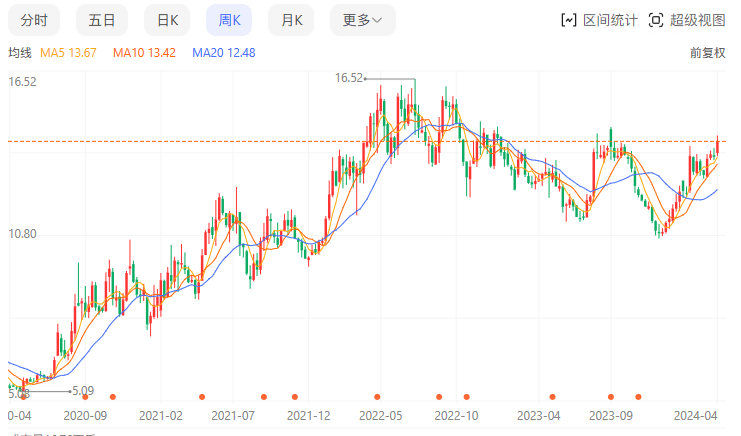Click the event dot near 2022-05
Image resolution: width=741 pixels, height=436 pixels.
coord(377,397)
